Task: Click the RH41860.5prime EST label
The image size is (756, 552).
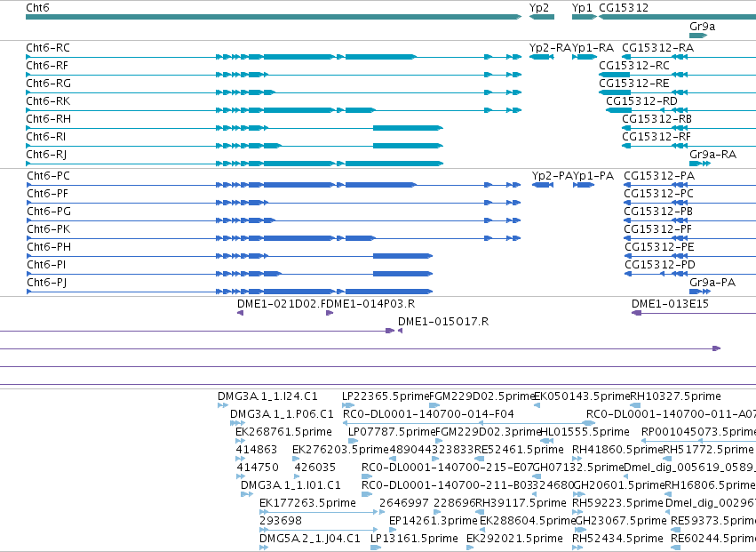Action: pos(617,450)
